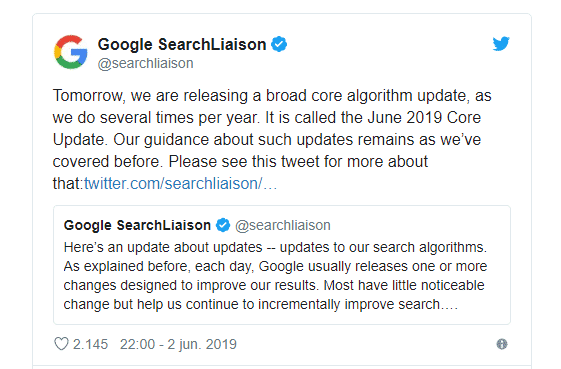Open the quoted tweet about search algorithm updates
561x369 pixels.
[282, 265]
